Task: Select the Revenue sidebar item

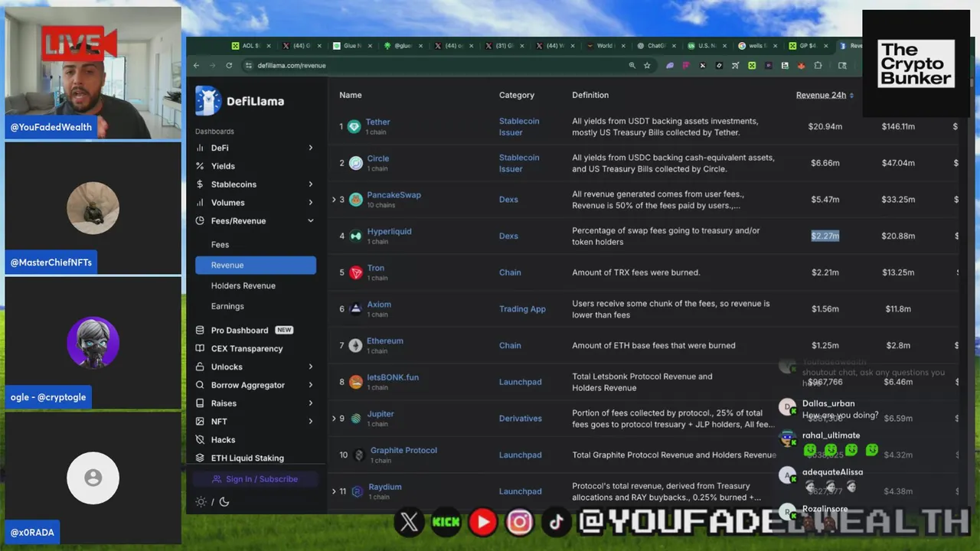Action: point(256,265)
